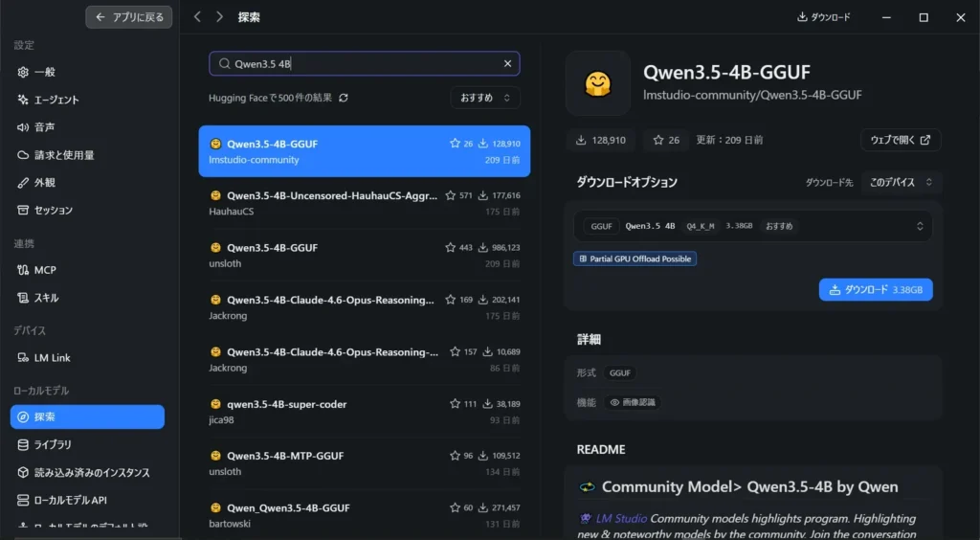Open ライブラリ library page
This screenshot has height=540, width=980.
[87, 444]
